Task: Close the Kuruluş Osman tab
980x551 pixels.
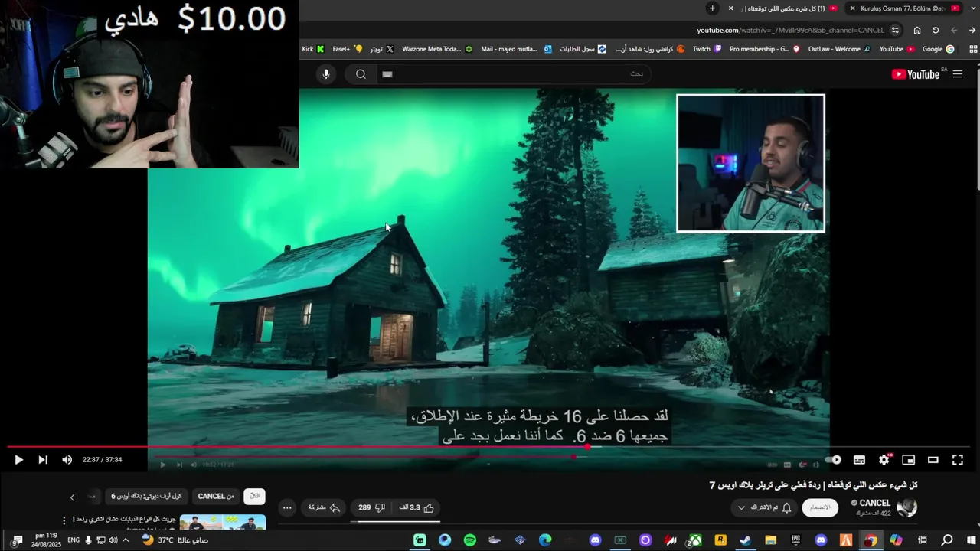Action: tap(852, 8)
